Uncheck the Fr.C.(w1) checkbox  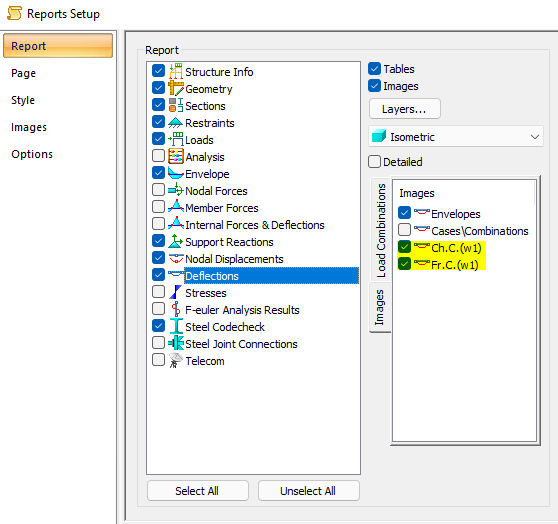coord(404,263)
